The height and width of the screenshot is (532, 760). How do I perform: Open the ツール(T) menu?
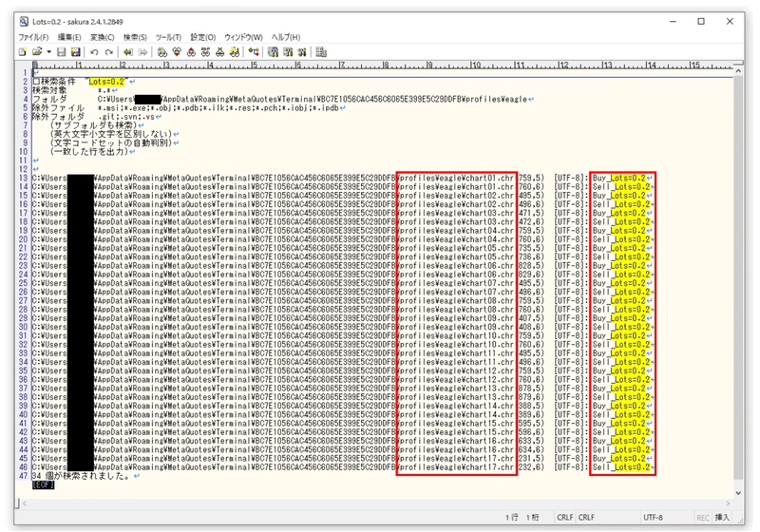pos(168,37)
